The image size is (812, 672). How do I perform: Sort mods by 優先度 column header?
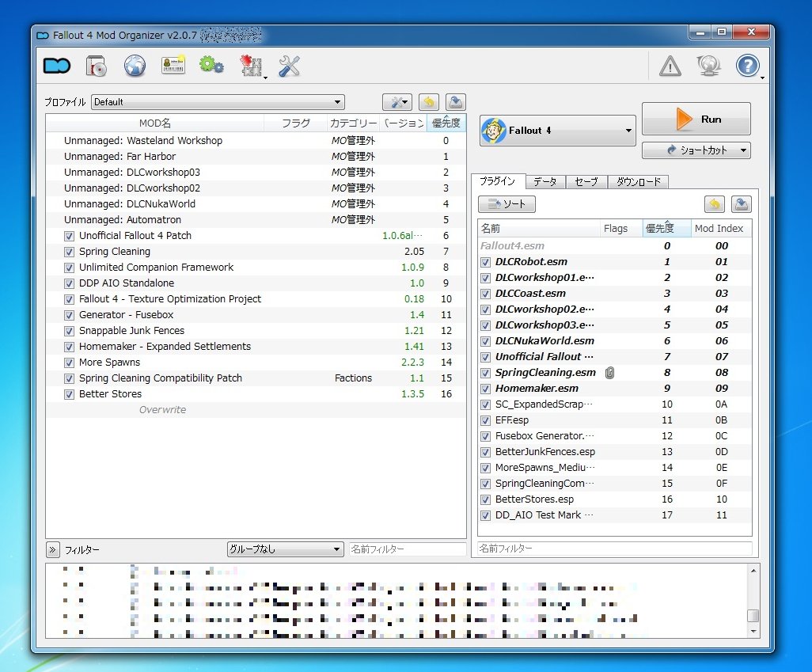(446, 123)
